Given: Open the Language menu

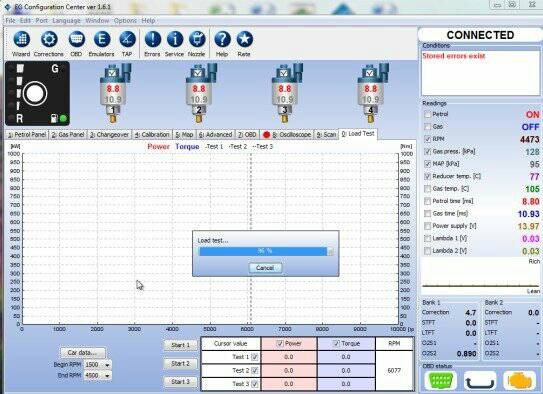Looking at the screenshot, I should (x=66, y=21).
